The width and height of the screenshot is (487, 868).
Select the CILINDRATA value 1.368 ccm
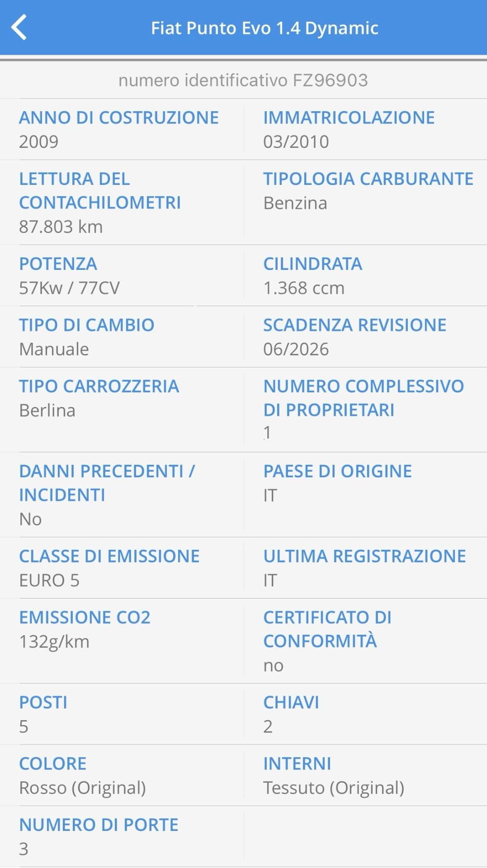313,275
